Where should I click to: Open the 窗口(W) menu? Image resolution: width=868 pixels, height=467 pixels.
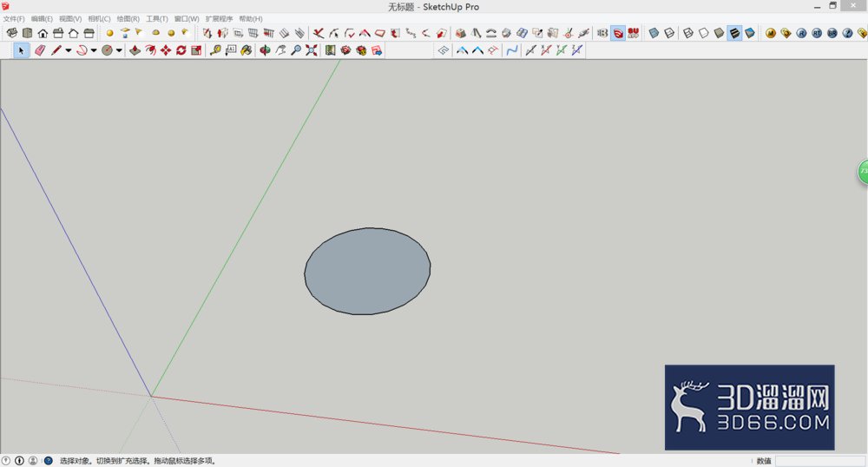tap(187, 19)
